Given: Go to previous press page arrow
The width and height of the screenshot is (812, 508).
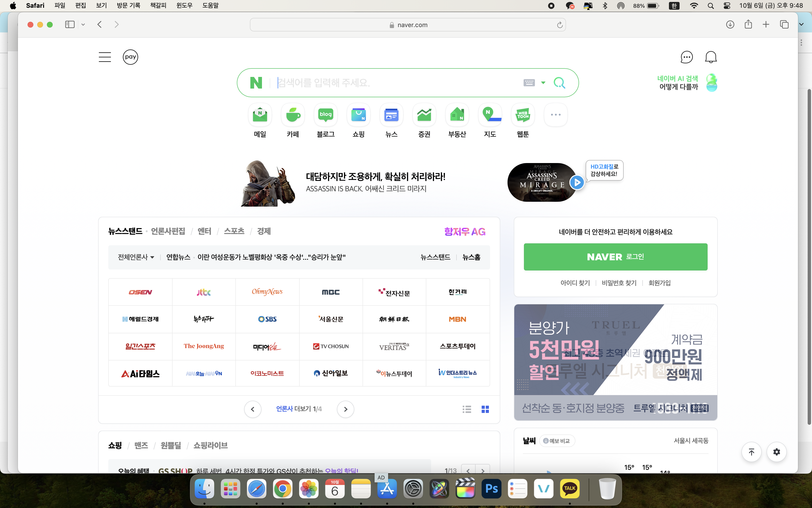Looking at the screenshot, I should click(x=253, y=409).
